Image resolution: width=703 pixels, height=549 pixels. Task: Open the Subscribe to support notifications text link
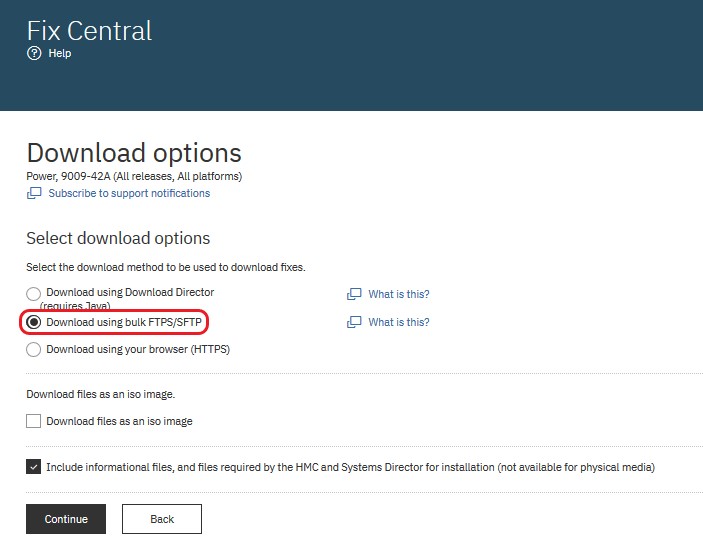[129, 194]
